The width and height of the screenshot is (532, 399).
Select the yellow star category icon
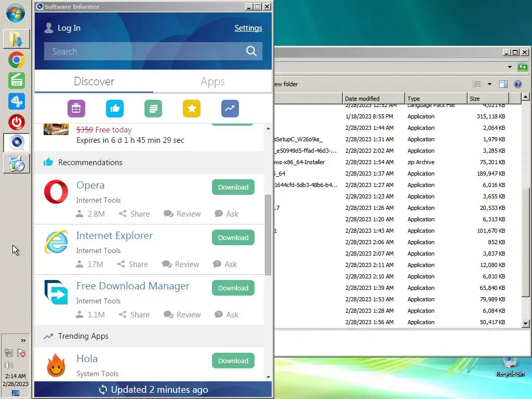coord(192,109)
